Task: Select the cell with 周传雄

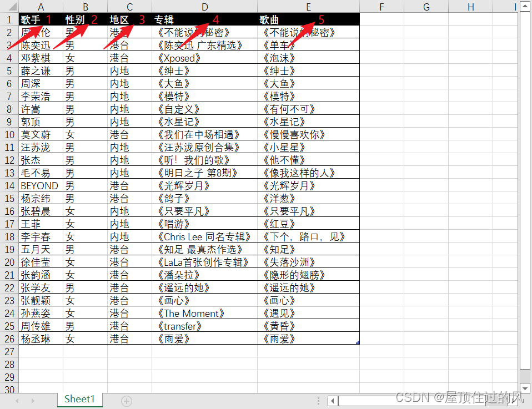Action: pos(41,326)
